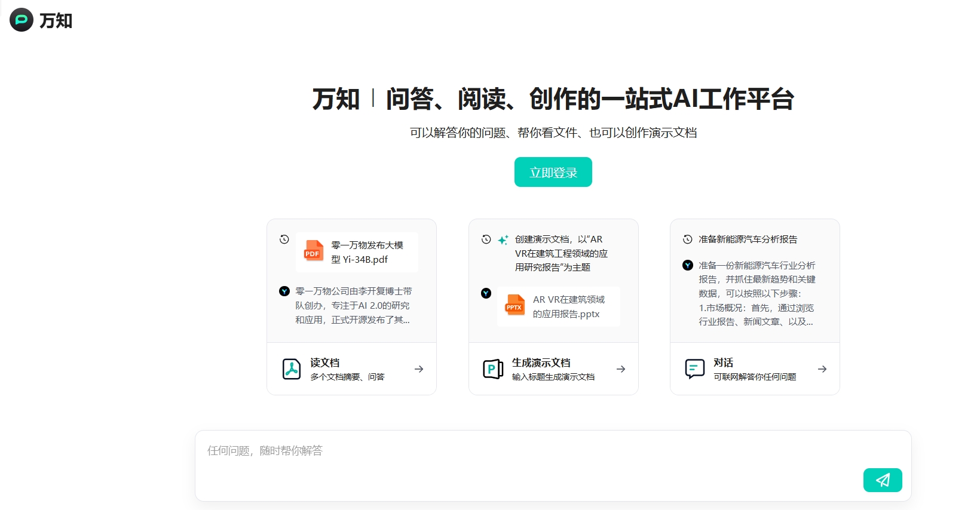Click the 准备新能源汽车分析报告 prompt text
Screen dimensions: 980x510
click(748, 239)
